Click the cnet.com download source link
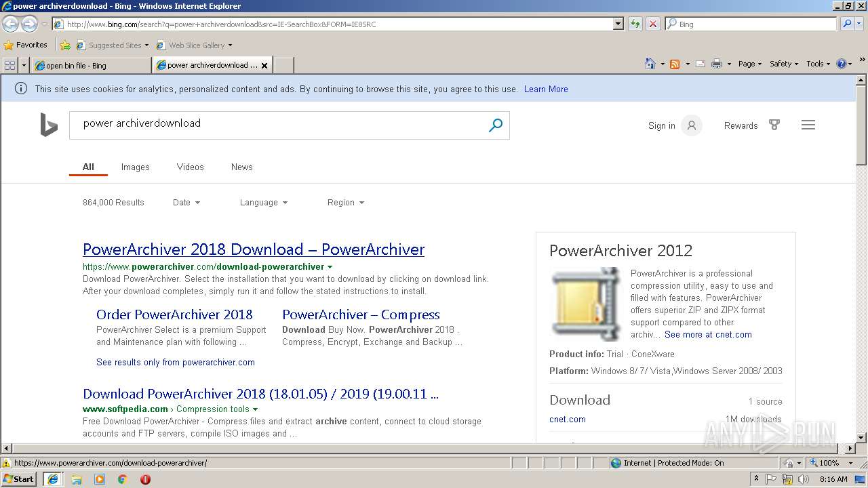 coord(568,419)
